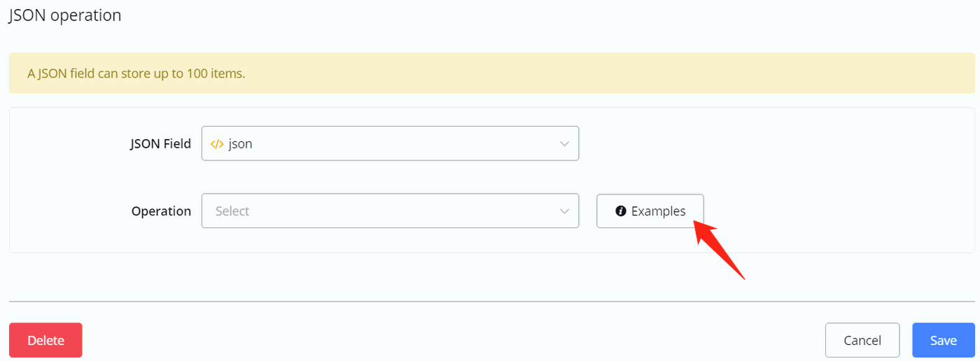This screenshot has width=980, height=361.
Task: Open the Operation select box
Action: pyautogui.click(x=390, y=211)
